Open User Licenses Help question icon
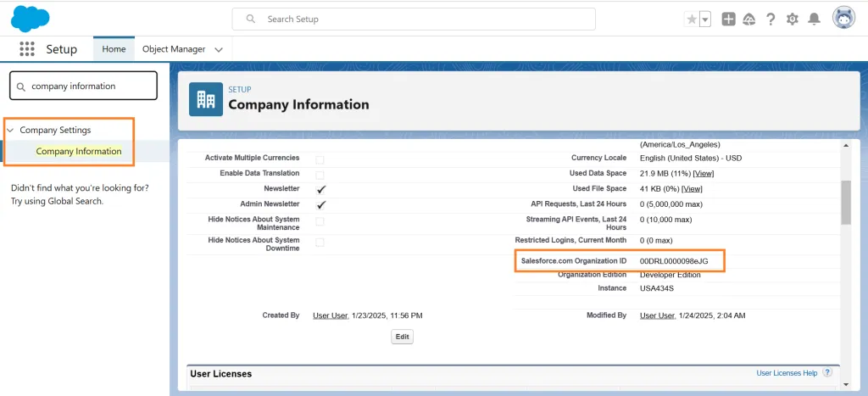This screenshot has height=396, width=868. [x=827, y=373]
